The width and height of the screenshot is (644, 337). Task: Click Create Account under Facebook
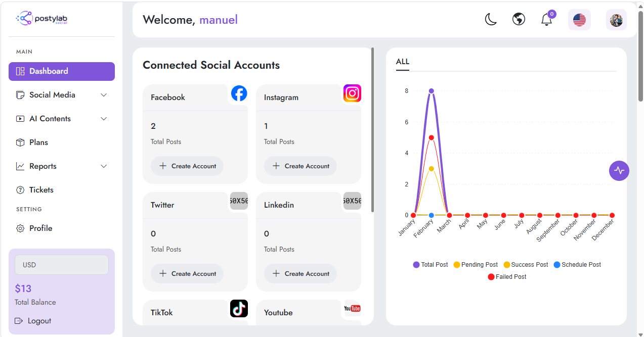tap(187, 166)
